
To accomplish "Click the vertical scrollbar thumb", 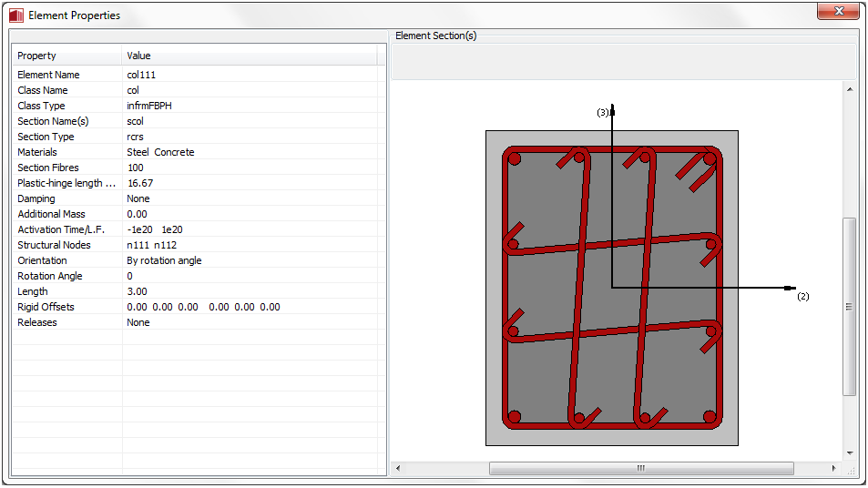I will [849, 306].
